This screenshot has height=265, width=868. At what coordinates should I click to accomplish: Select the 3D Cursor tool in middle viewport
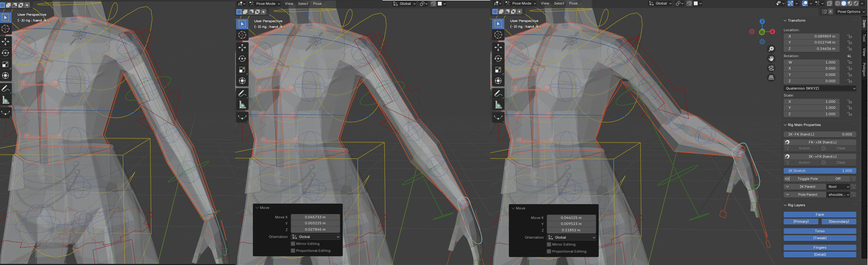coord(242,35)
